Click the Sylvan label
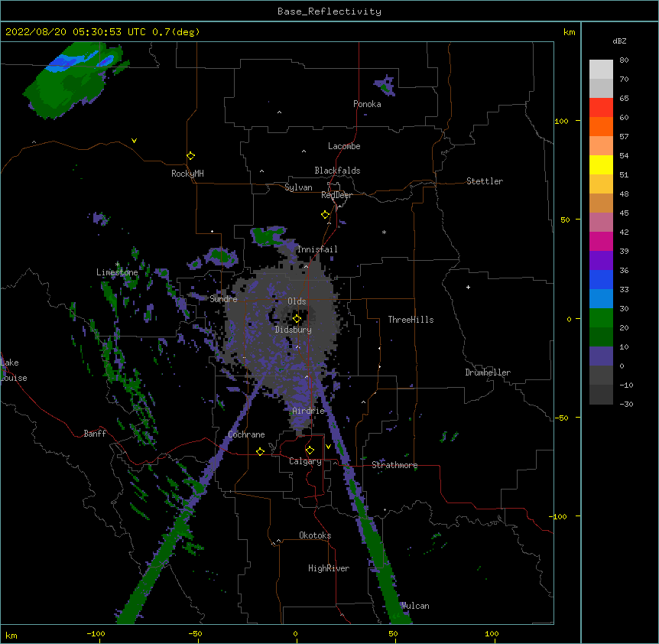Viewport: 659px width, 644px height. click(x=298, y=187)
